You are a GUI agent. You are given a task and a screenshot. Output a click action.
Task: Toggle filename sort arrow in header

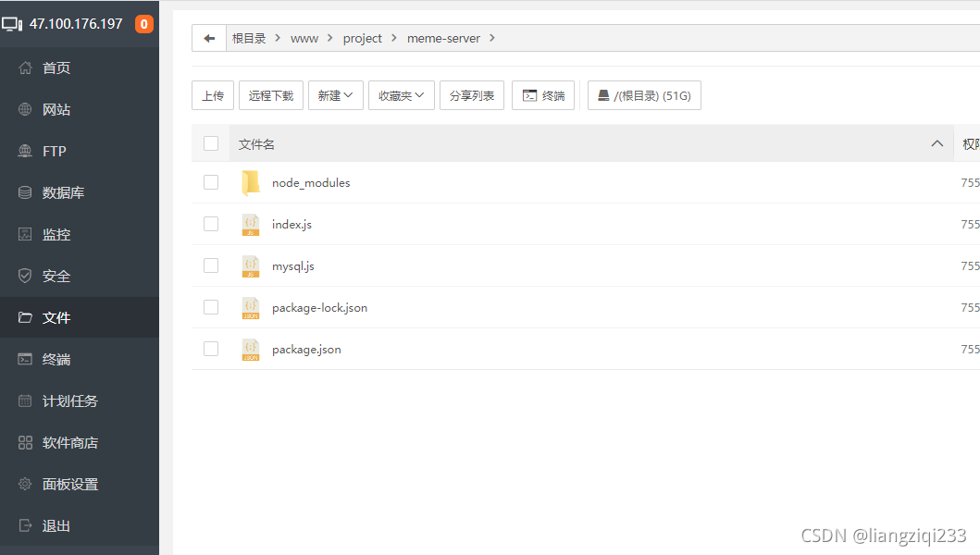[x=937, y=143]
